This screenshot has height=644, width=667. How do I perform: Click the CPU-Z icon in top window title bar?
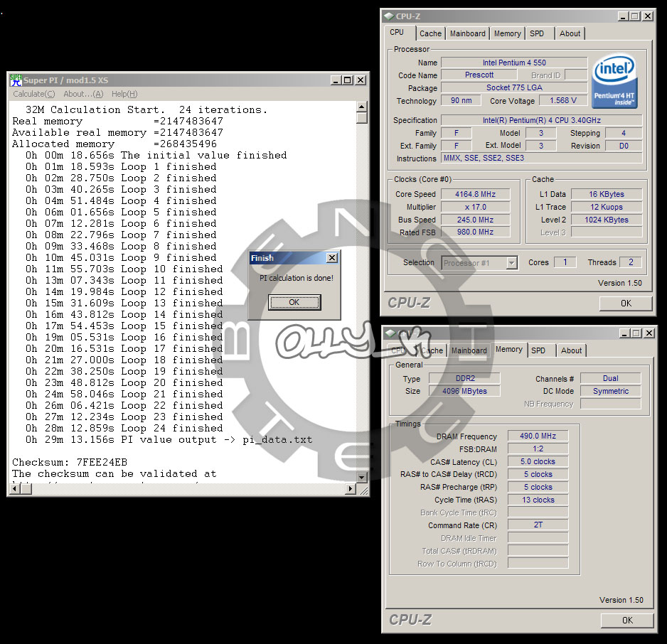[388, 16]
